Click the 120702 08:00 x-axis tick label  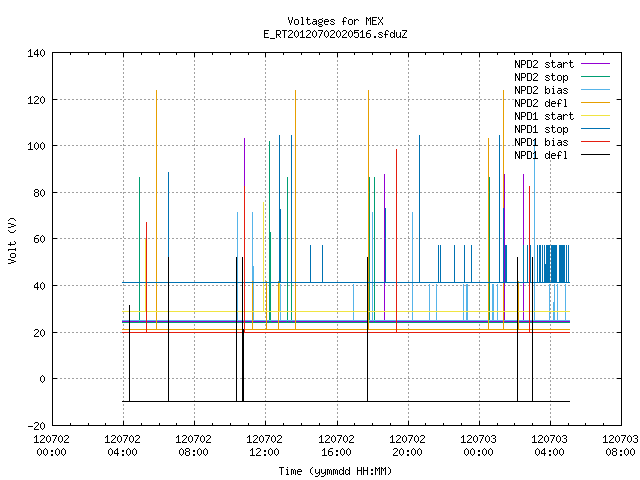click(x=193, y=446)
